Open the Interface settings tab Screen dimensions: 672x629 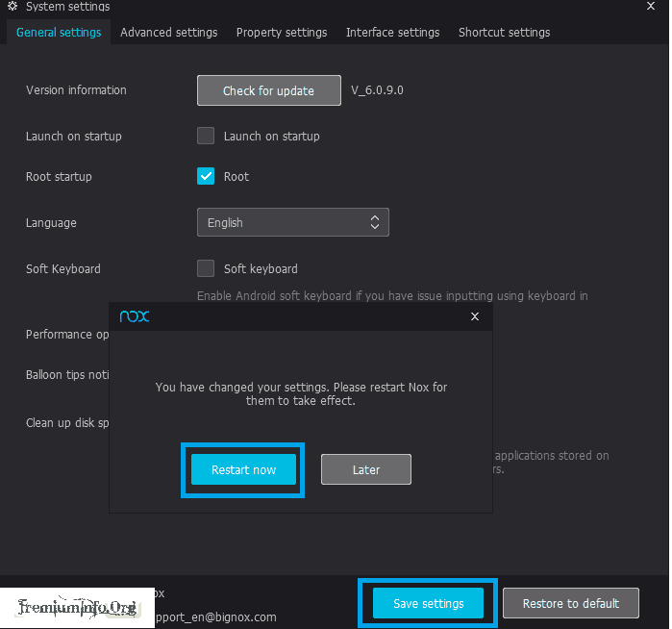pos(392,32)
